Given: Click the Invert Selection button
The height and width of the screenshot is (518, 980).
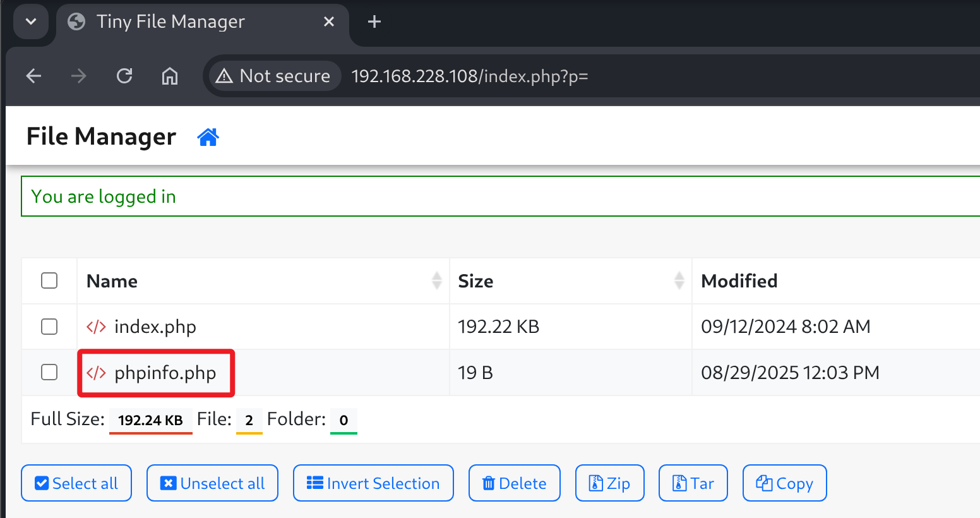Looking at the screenshot, I should [373, 483].
